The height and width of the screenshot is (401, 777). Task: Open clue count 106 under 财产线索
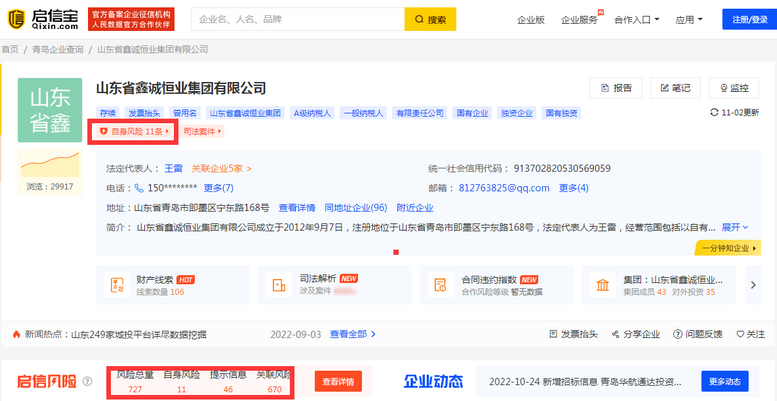(x=177, y=292)
